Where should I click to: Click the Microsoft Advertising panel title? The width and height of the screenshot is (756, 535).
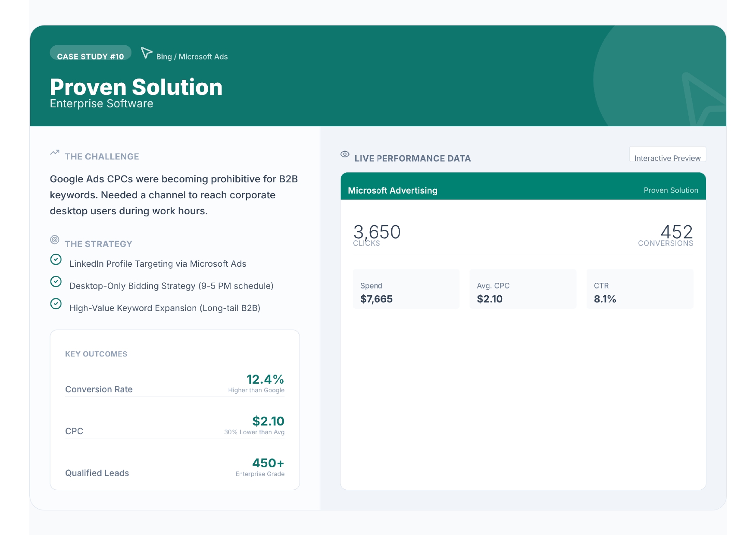[393, 191]
